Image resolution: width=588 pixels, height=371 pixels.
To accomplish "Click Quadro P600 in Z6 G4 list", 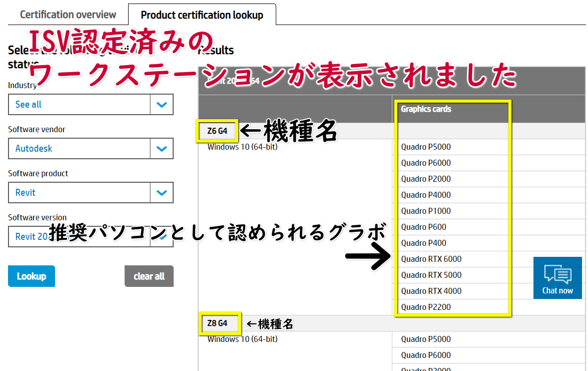I will [423, 227].
